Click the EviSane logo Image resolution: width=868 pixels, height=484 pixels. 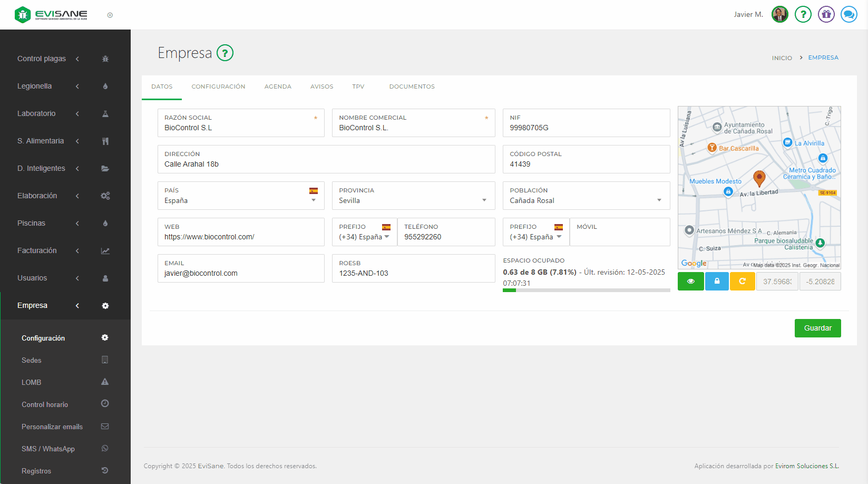tap(51, 15)
